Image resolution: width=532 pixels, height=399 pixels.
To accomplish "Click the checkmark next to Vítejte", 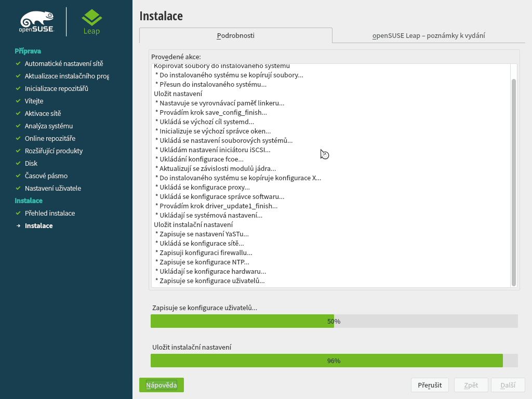I will click(x=18, y=101).
